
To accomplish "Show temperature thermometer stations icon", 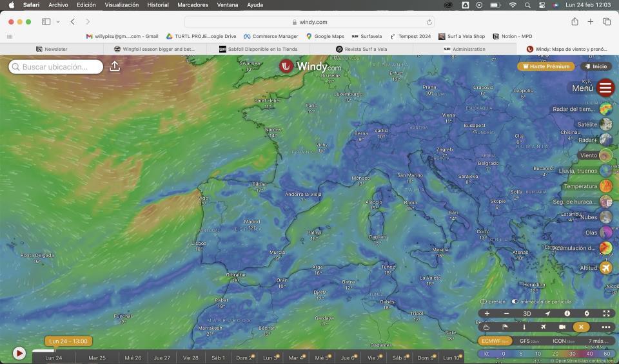I will tap(524, 327).
